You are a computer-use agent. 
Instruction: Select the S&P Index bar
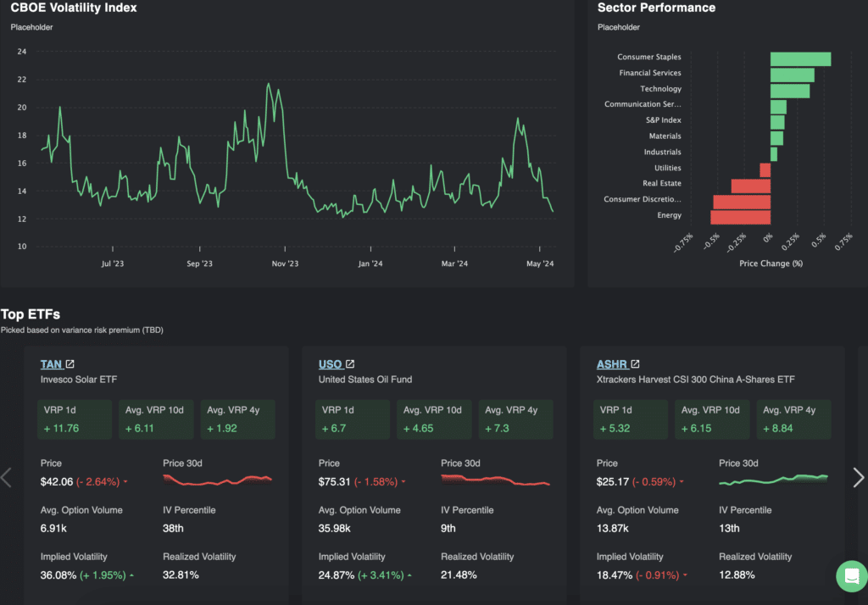point(777,122)
